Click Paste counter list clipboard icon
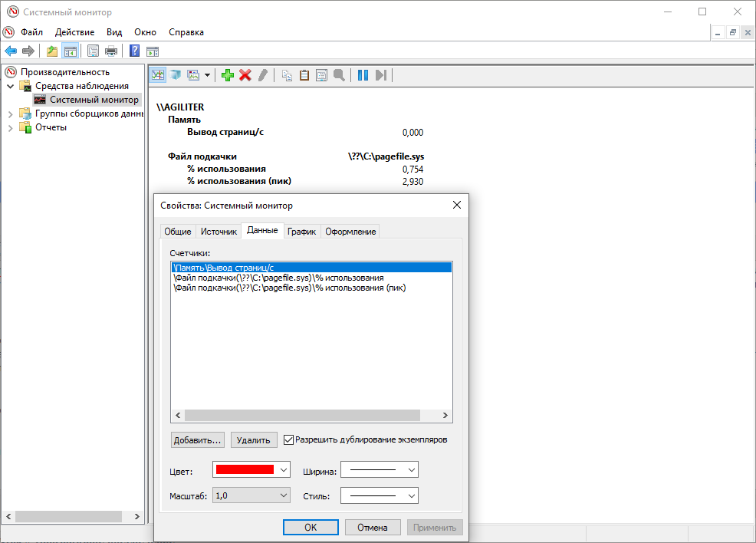Image resolution: width=756 pixels, height=543 pixels. coord(304,75)
